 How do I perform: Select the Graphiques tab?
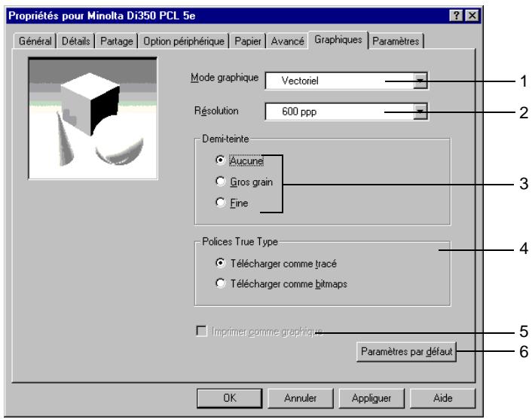[338, 40]
